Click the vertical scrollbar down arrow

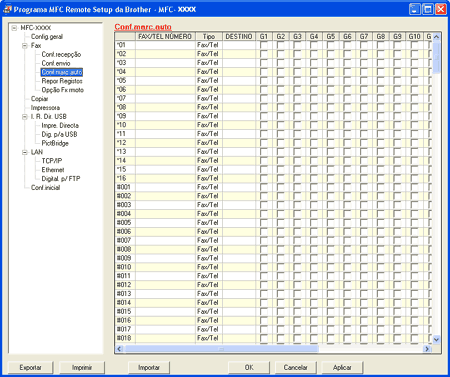tap(436, 340)
